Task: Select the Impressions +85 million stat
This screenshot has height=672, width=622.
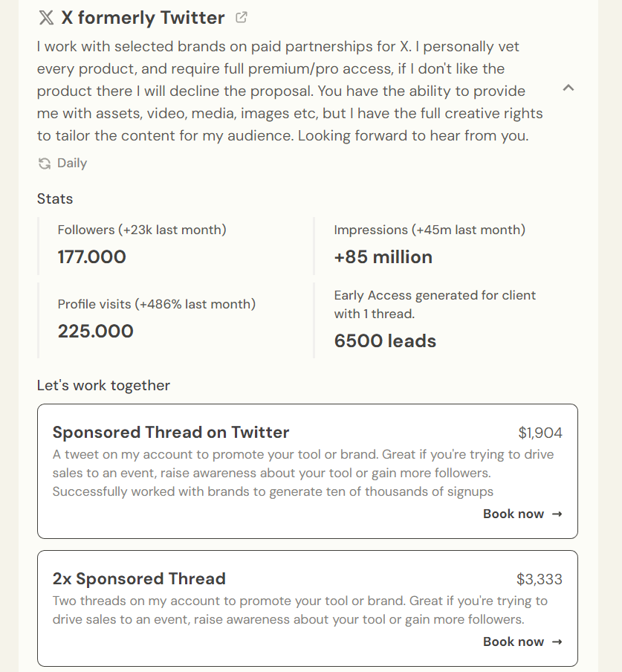Action: pos(383,257)
